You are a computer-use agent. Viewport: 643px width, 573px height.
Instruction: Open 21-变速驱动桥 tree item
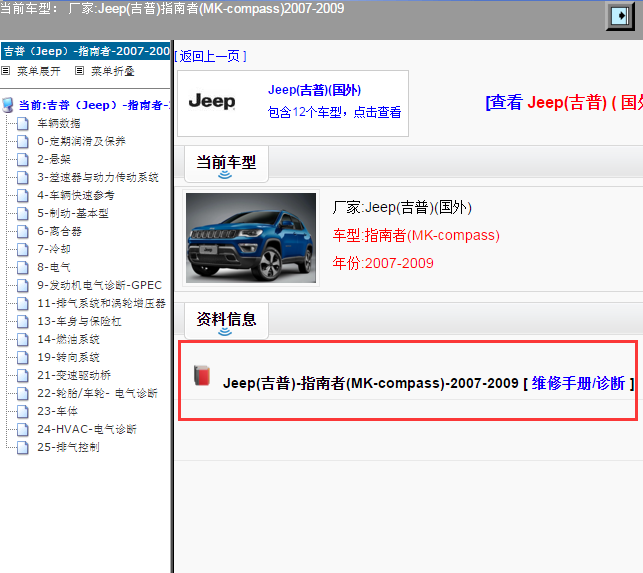[x=74, y=375]
